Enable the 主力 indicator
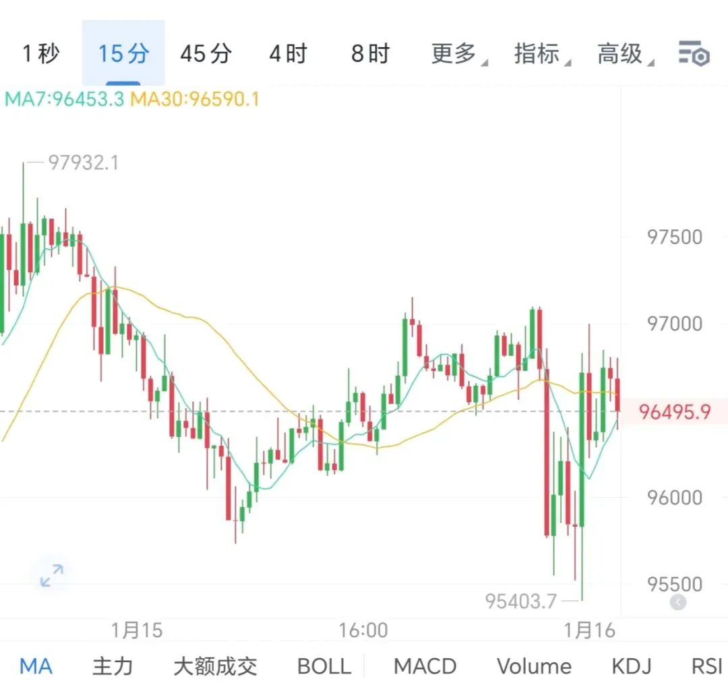Screen dimensions: 728x700 112,666
